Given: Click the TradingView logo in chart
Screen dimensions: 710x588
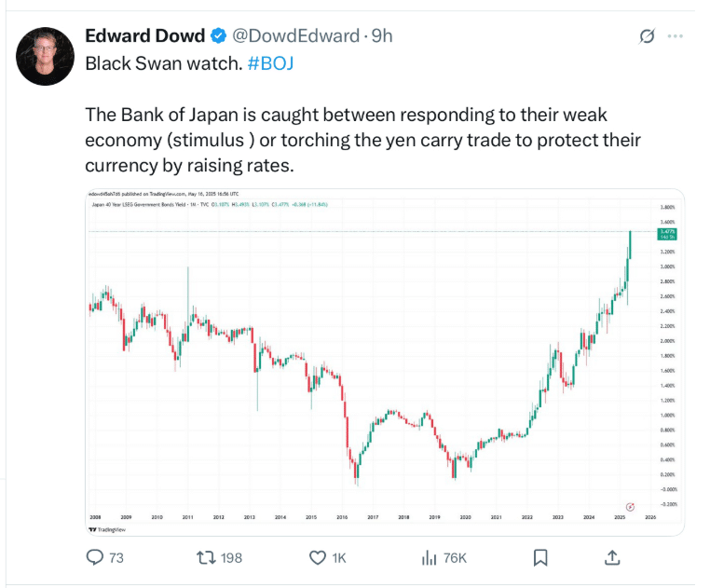Looking at the screenshot, I should click(108, 528).
